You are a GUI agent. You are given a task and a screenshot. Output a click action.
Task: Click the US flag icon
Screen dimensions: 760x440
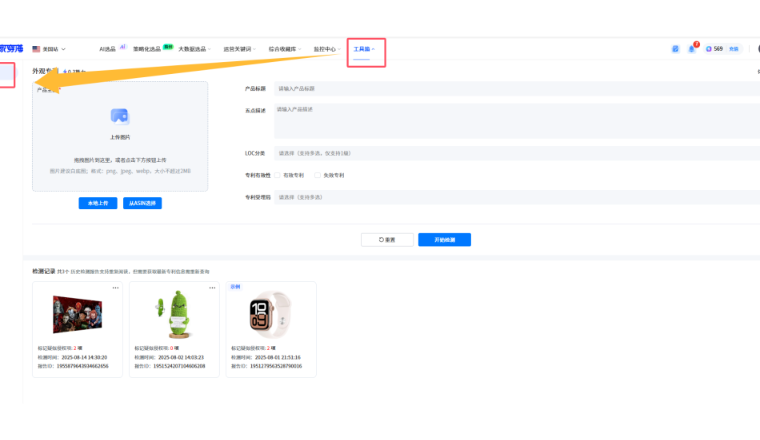[36, 49]
